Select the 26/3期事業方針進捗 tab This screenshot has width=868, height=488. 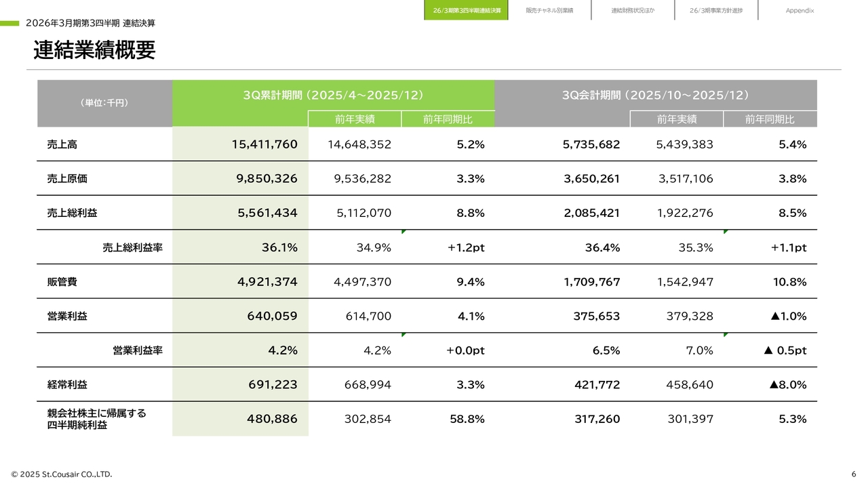point(715,10)
